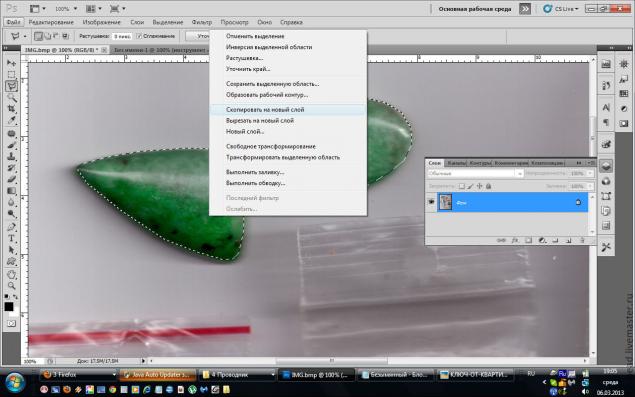Hide the Фон layer eye icon
Image resolution: width=635 pixels, height=397 pixels.
[x=431, y=202]
